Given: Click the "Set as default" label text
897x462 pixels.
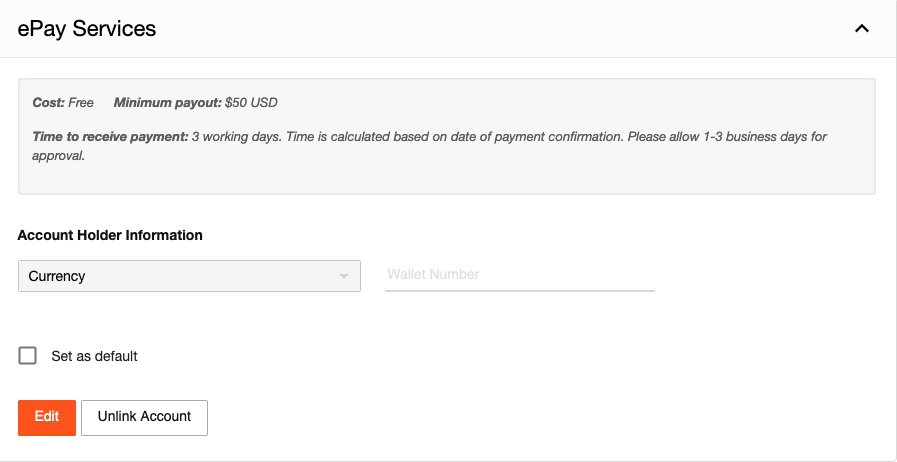Looking at the screenshot, I should [94, 356].
